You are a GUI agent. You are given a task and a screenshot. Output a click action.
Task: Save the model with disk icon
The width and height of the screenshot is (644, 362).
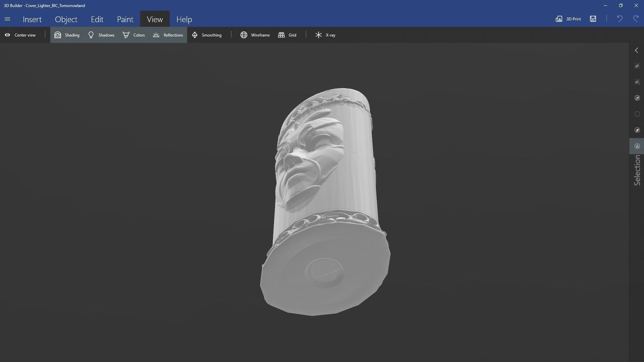point(593,19)
